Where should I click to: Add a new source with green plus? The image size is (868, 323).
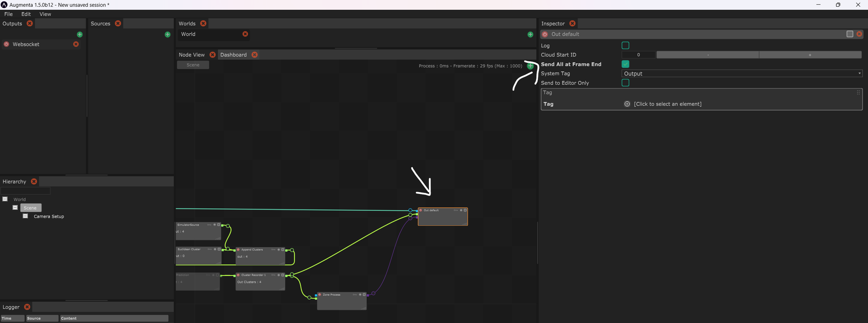coord(167,34)
